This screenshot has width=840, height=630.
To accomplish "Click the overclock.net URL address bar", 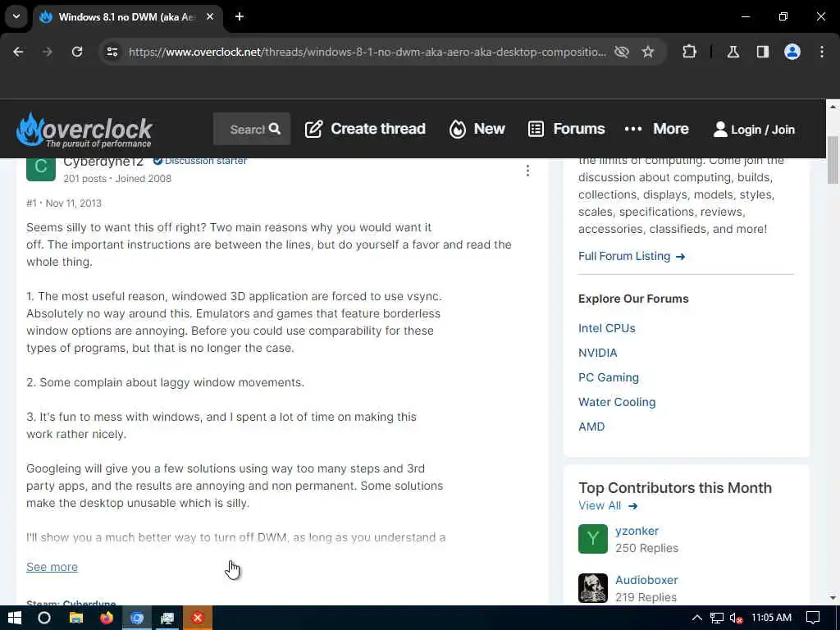I will coord(367,52).
